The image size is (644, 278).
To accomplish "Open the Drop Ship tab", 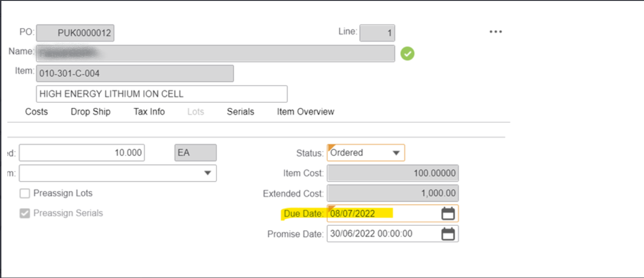I will click(91, 112).
